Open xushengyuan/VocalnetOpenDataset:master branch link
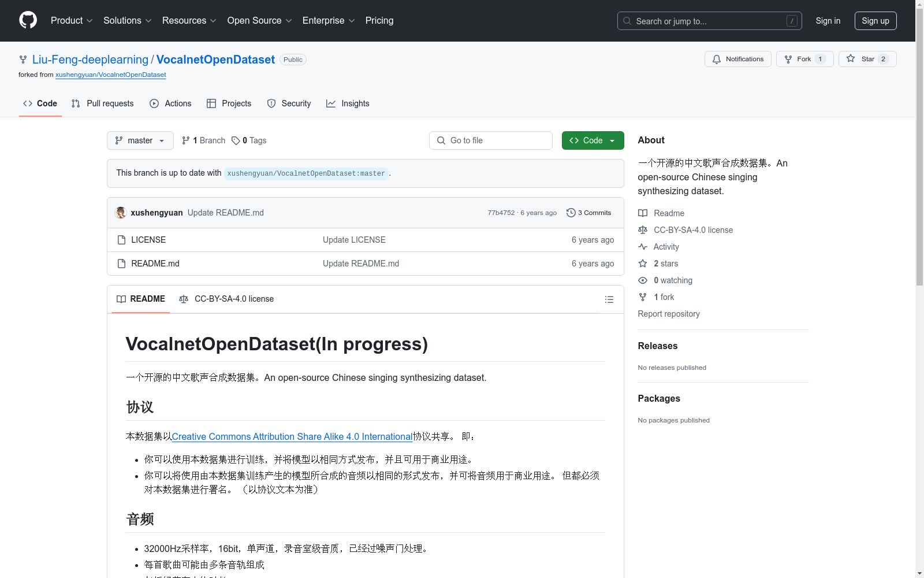This screenshot has width=924, height=578. coord(306,173)
